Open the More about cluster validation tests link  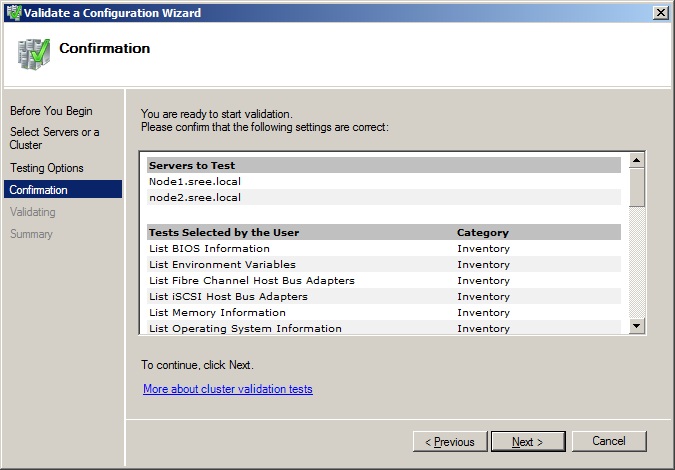228,389
